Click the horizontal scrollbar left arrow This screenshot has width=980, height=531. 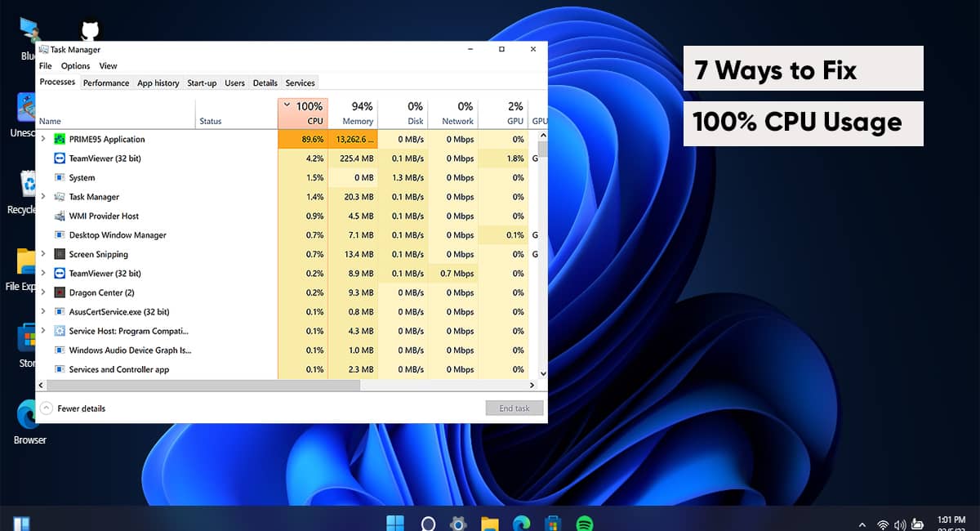point(41,384)
